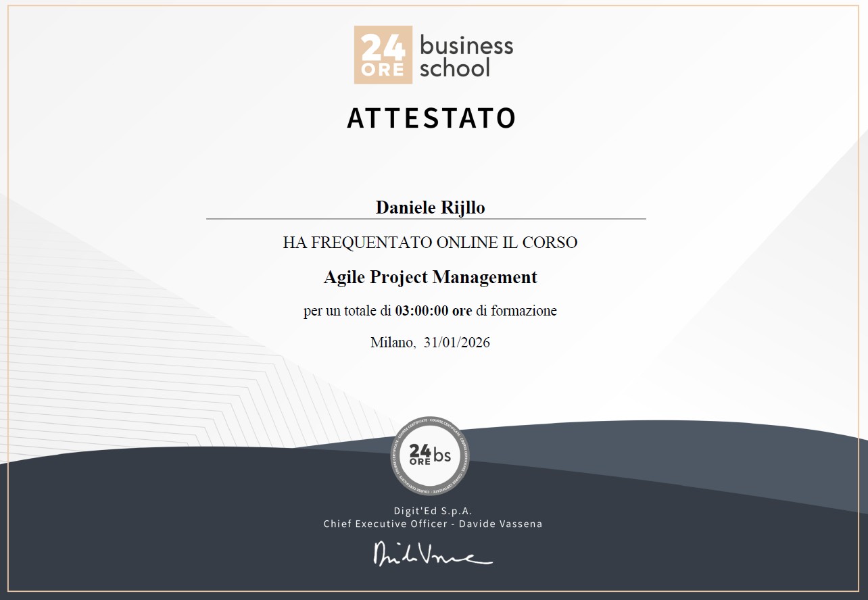Click the 24 ORE square logo at top
This screenshot has width=868, height=600.
pyautogui.click(x=383, y=55)
